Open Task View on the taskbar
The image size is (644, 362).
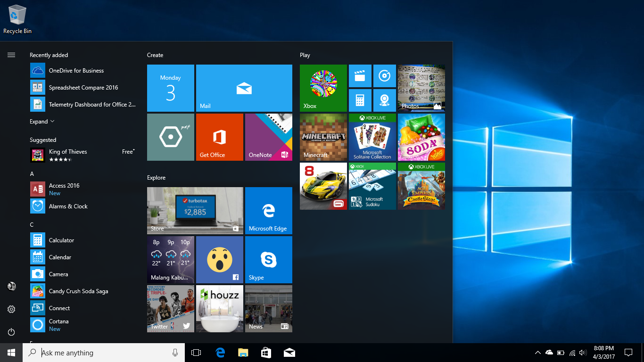coord(196,353)
